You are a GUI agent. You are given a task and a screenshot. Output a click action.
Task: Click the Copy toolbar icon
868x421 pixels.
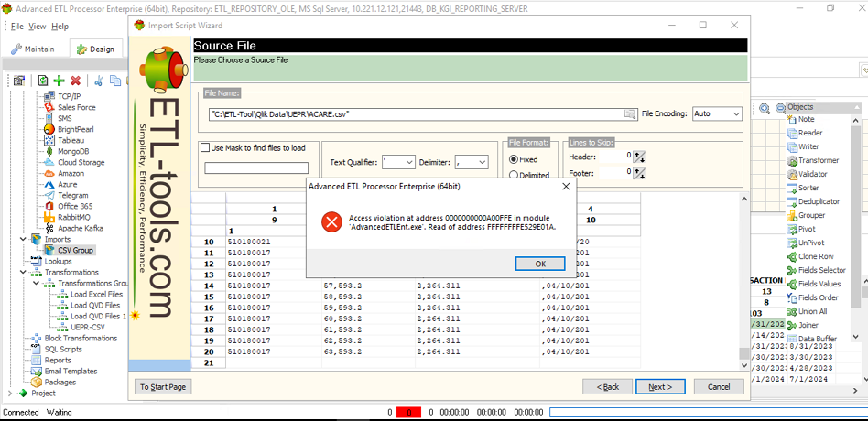click(x=115, y=81)
